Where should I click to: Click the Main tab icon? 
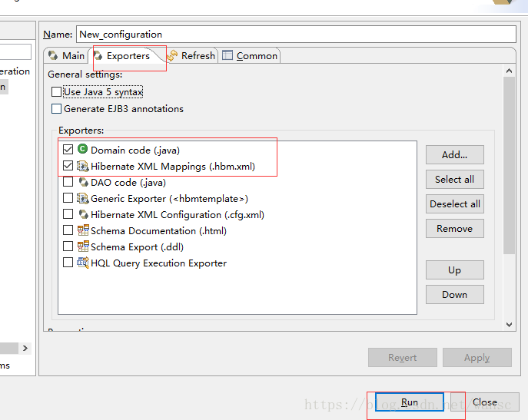(53, 55)
